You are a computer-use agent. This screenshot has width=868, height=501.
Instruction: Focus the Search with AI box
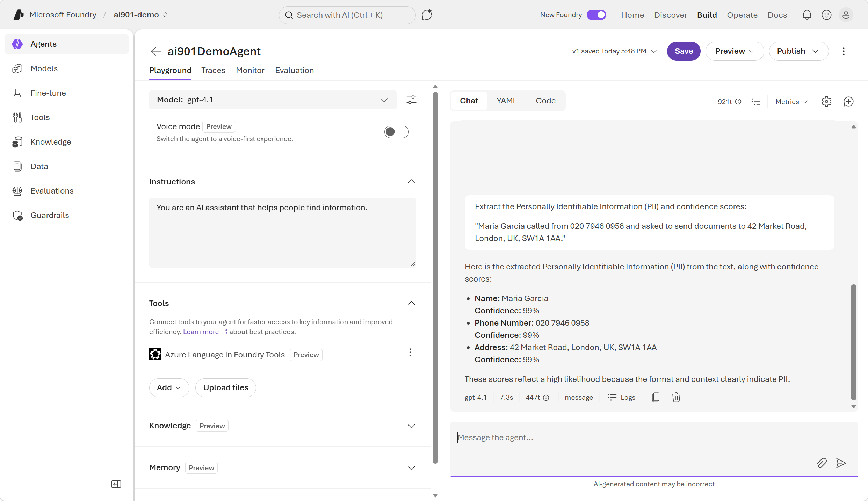tap(347, 15)
